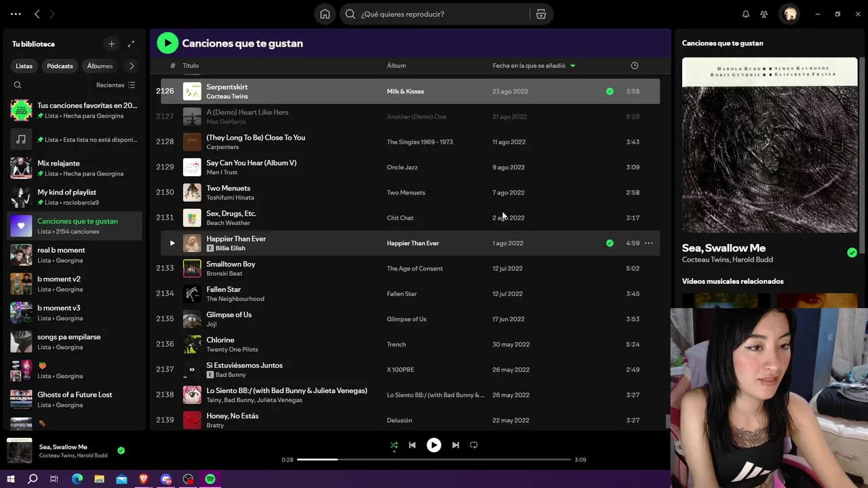Skip to previous track
The height and width of the screenshot is (488, 868).
pos(412,445)
